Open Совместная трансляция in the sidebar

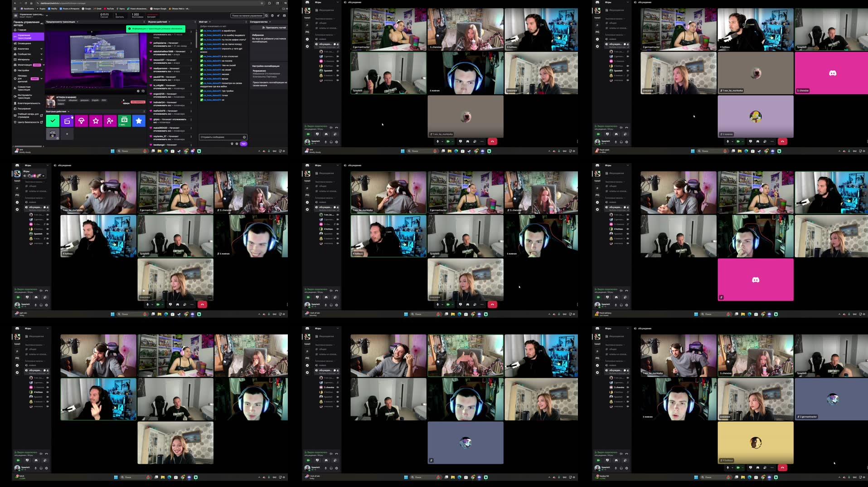(24, 88)
